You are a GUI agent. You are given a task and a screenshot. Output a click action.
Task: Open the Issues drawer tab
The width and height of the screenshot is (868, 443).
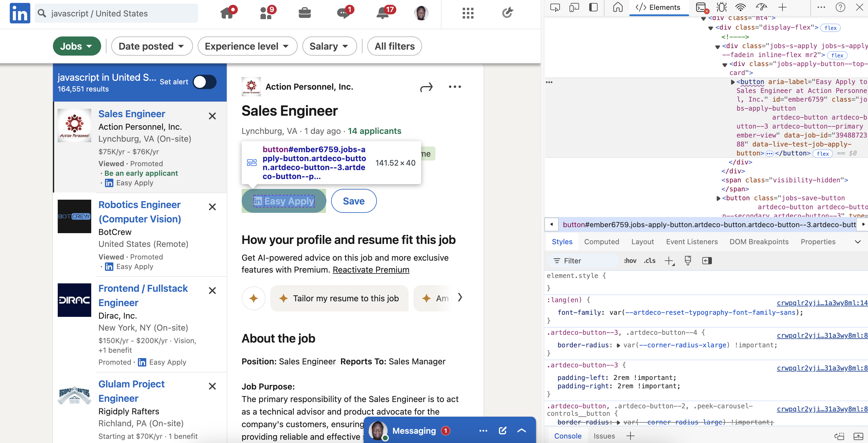click(604, 436)
